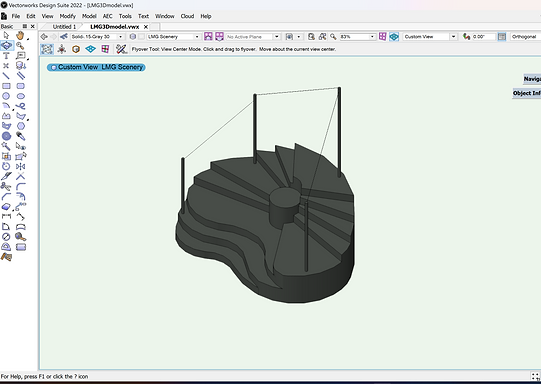Enable Flyover Active Layer Plane mode
This screenshot has width=541, height=384.
tap(91, 49)
